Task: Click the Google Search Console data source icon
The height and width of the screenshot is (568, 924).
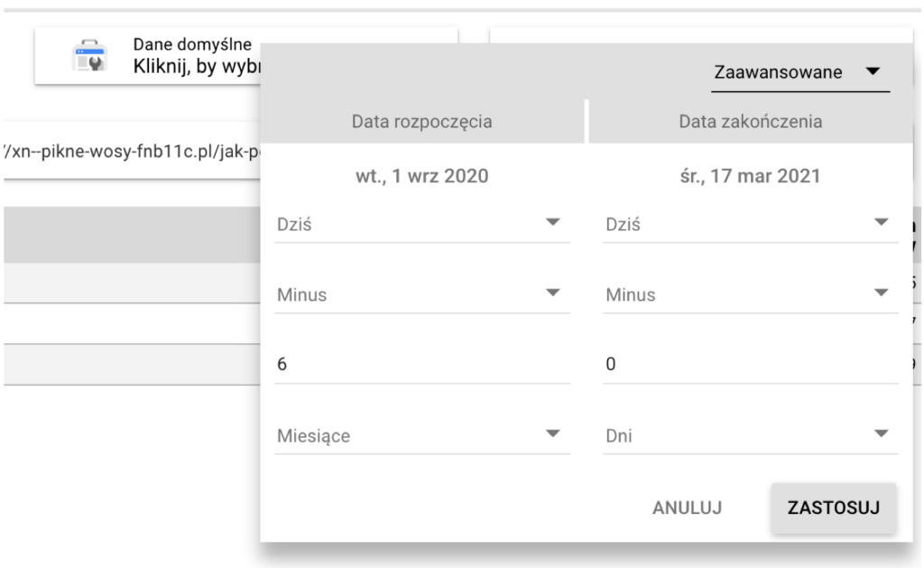Action: click(x=89, y=56)
